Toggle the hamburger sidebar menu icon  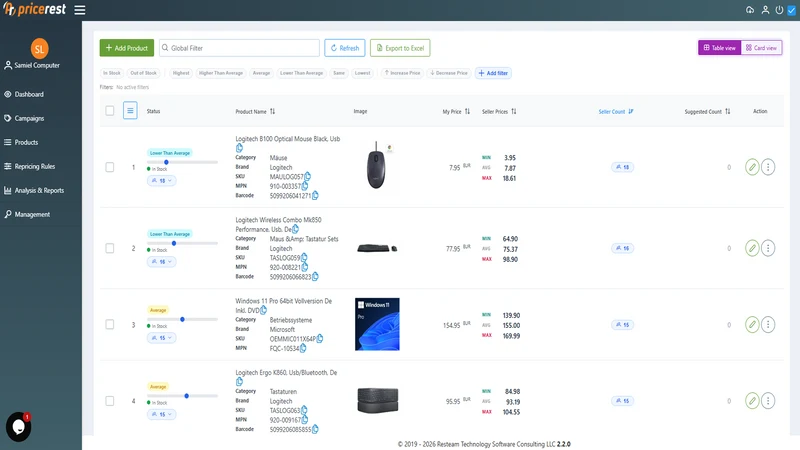[x=80, y=10]
